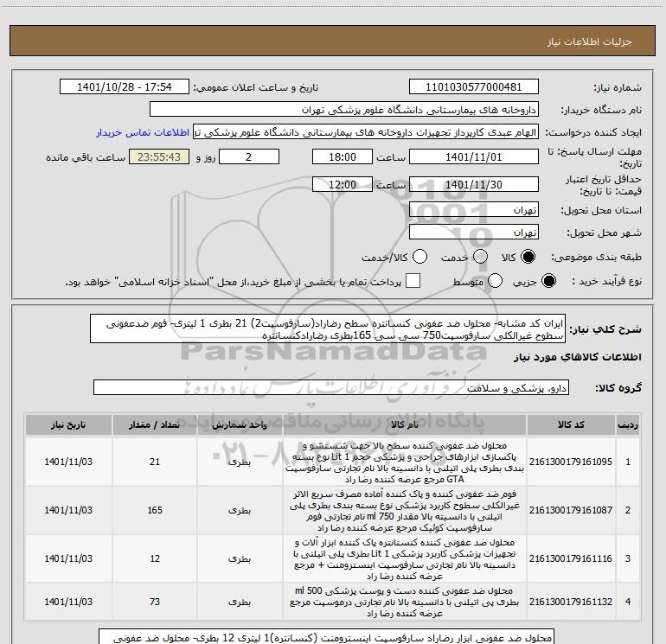666x644 pixels.
Task: Click the row 2 product name فوم سارفوسپت کوئیک
Action: pyautogui.click(x=405, y=510)
